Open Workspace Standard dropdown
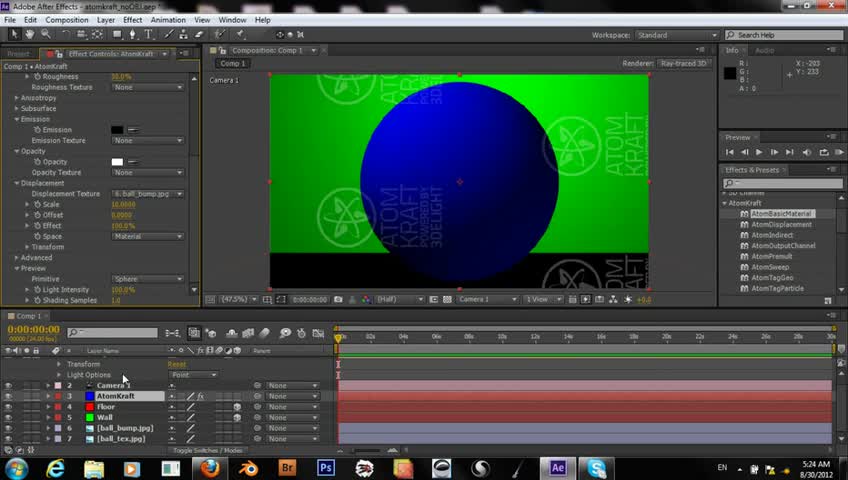848x480 pixels. click(x=677, y=35)
